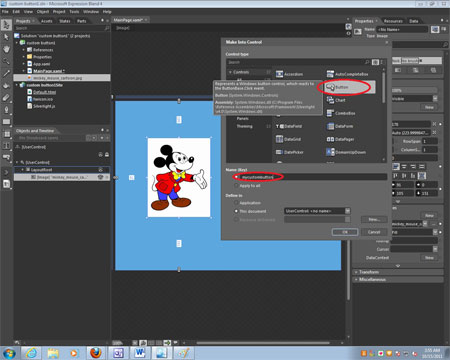Click the New... resource dictionary button
450x360 pixels.
click(374, 219)
